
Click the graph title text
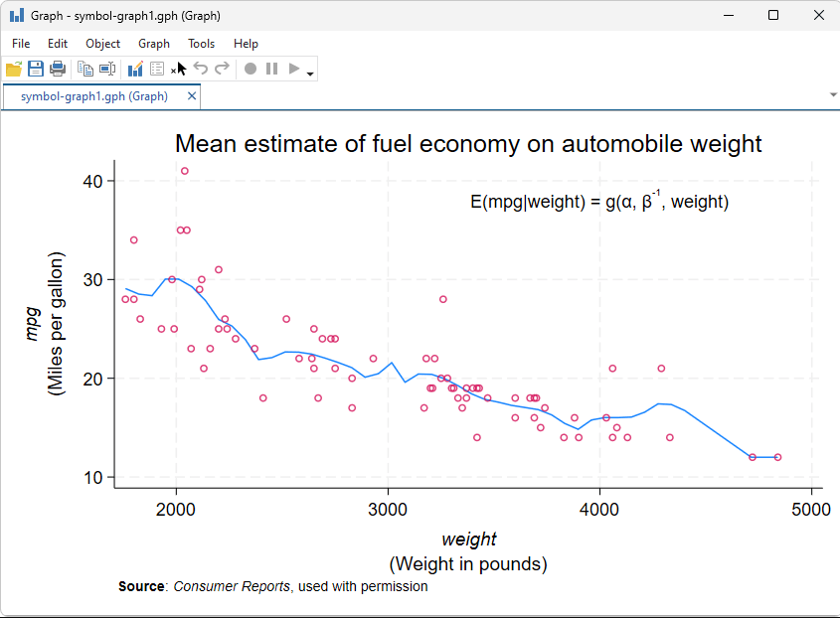point(468,143)
